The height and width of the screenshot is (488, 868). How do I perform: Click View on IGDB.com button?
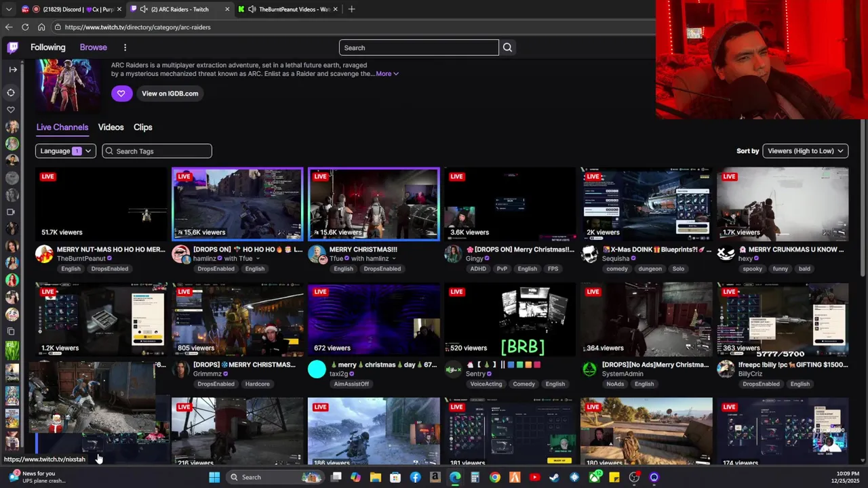click(170, 94)
